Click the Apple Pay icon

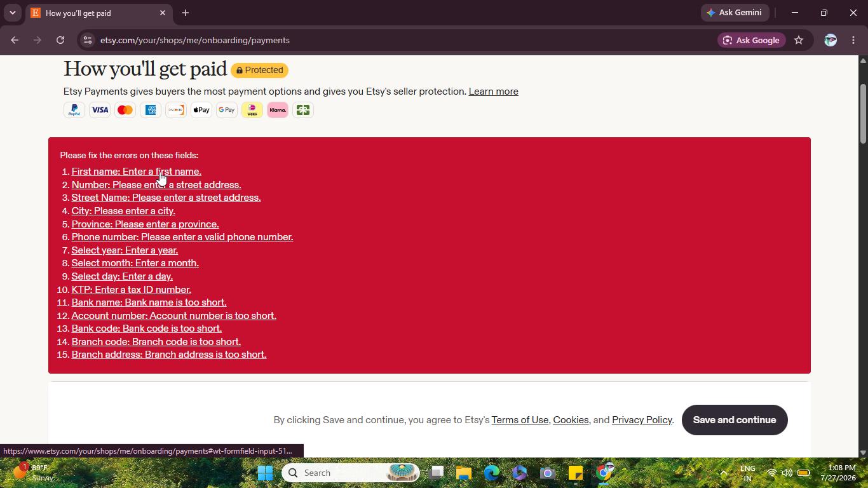coord(201,110)
